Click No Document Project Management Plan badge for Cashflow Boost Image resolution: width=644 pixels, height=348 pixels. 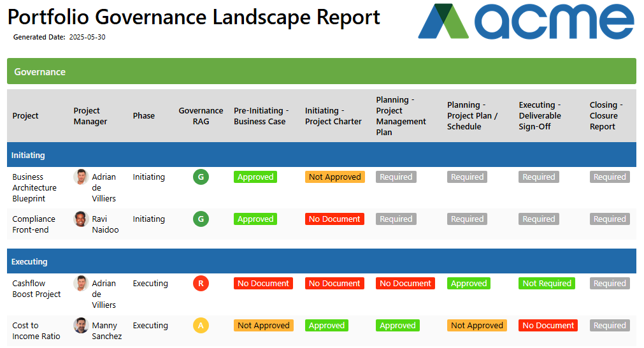click(405, 284)
